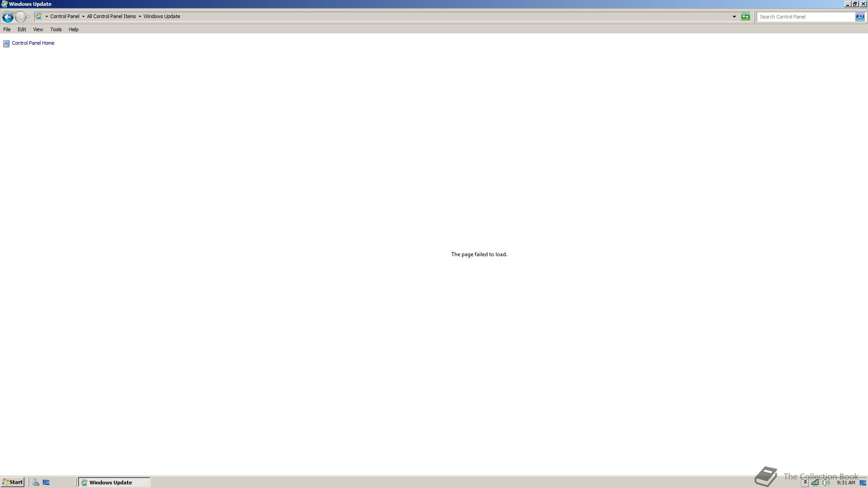Open the Tools menu
Screen dimensions: 868x488
(x=56, y=29)
